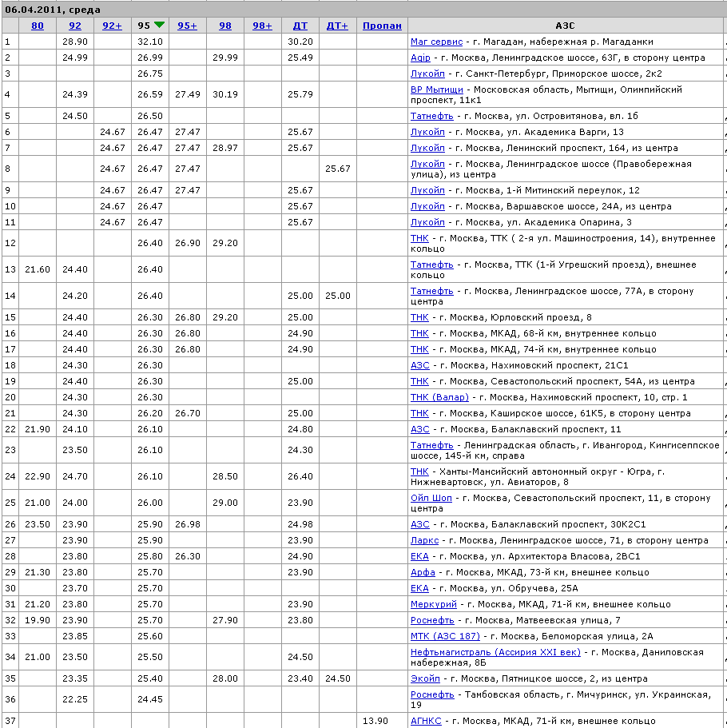The height and width of the screenshot is (728, 727).
Task: Click green sort arrow next to 95
Action: tap(159, 25)
